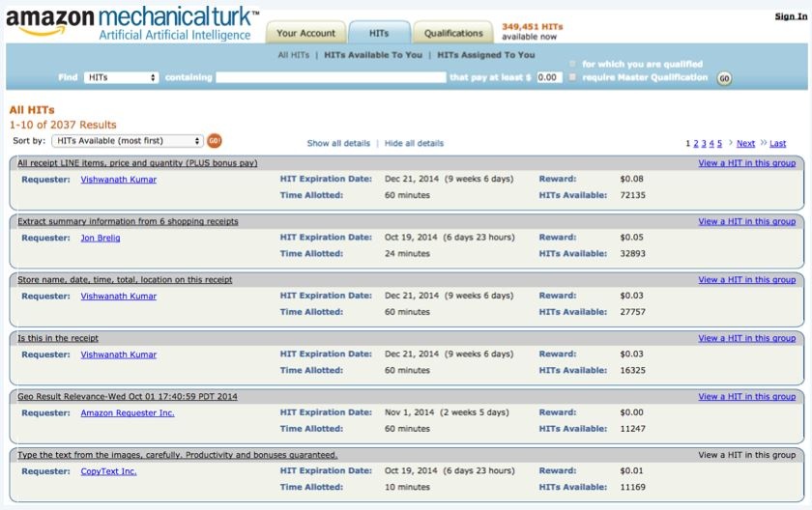
Task: Select All HITs submenu link
Action: click(294, 55)
